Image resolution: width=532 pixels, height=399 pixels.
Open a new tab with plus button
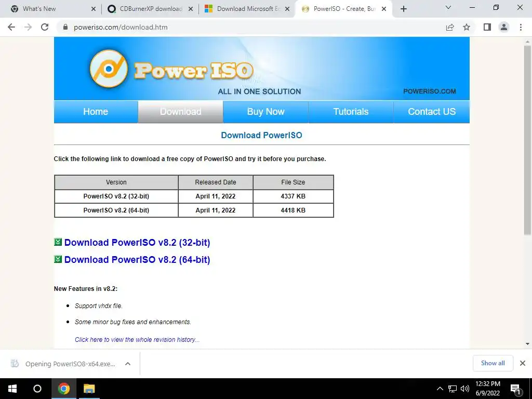pos(403,9)
